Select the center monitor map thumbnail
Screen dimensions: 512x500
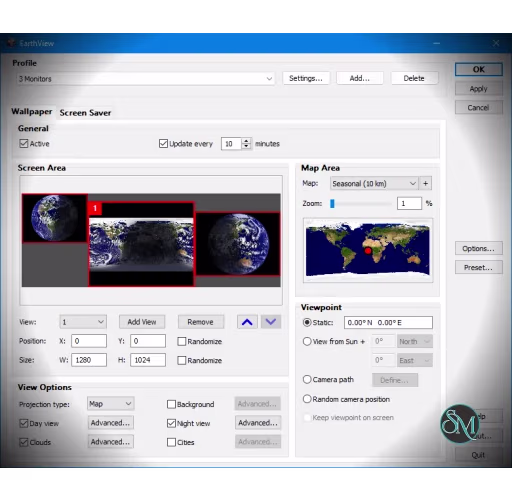[x=141, y=244]
